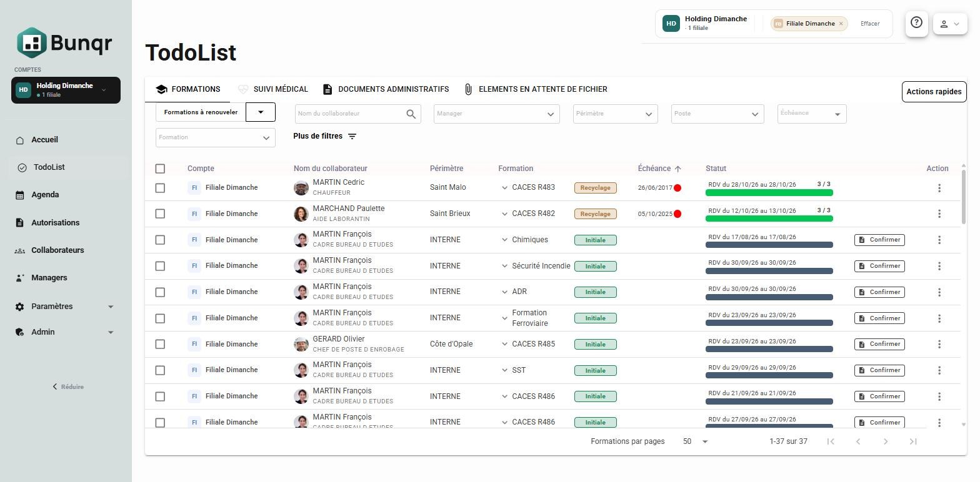
Task: Switch to ELEMENTS EN ATTENTE DE FICHIER tab
Action: pyautogui.click(x=535, y=89)
